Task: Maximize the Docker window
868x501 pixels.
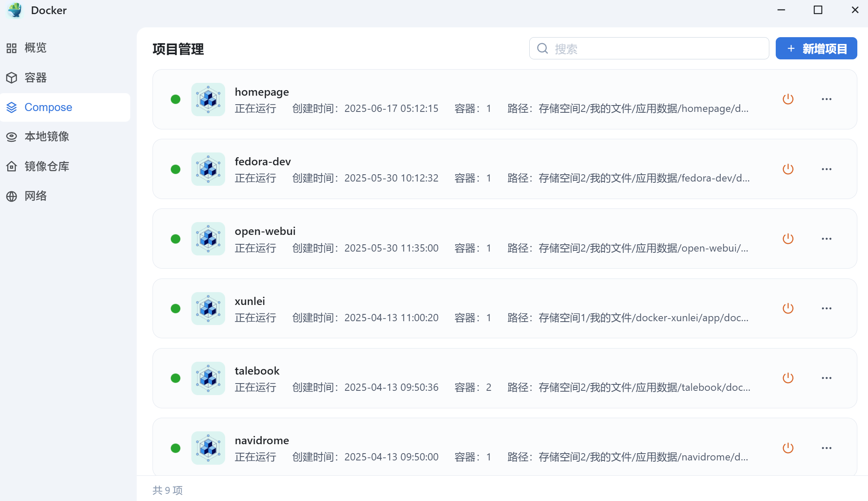Action: 818,10
